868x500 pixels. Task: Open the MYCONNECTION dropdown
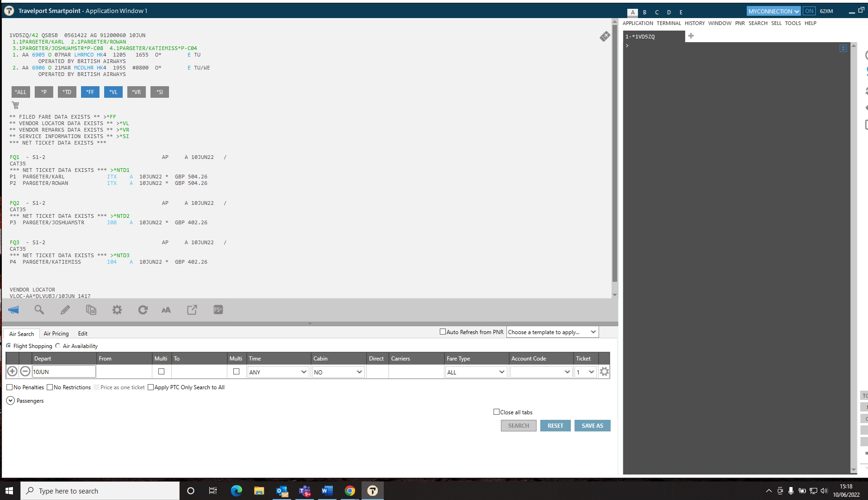tap(774, 11)
